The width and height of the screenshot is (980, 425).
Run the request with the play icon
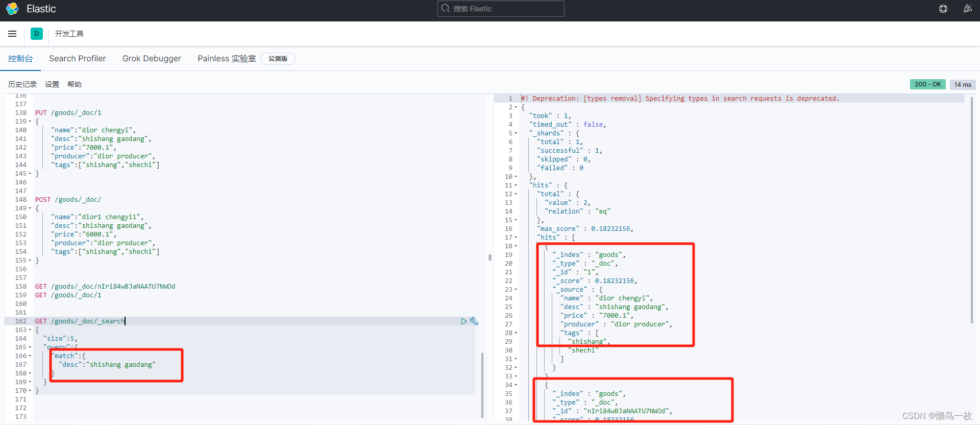(463, 321)
